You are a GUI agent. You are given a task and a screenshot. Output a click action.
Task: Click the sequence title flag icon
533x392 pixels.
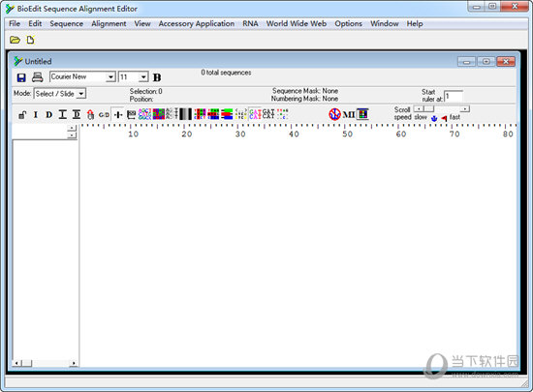point(131,114)
